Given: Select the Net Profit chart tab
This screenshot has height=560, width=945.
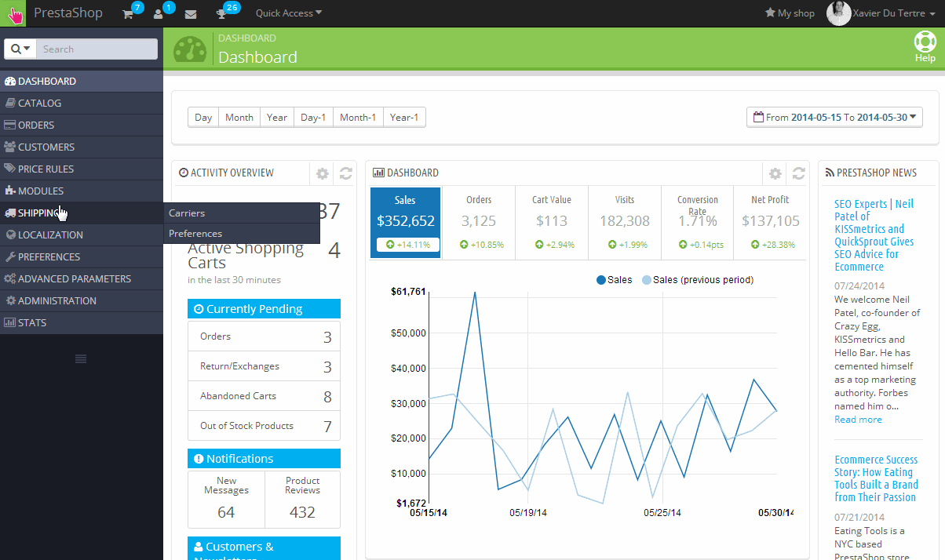Looking at the screenshot, I should [769, 222].
